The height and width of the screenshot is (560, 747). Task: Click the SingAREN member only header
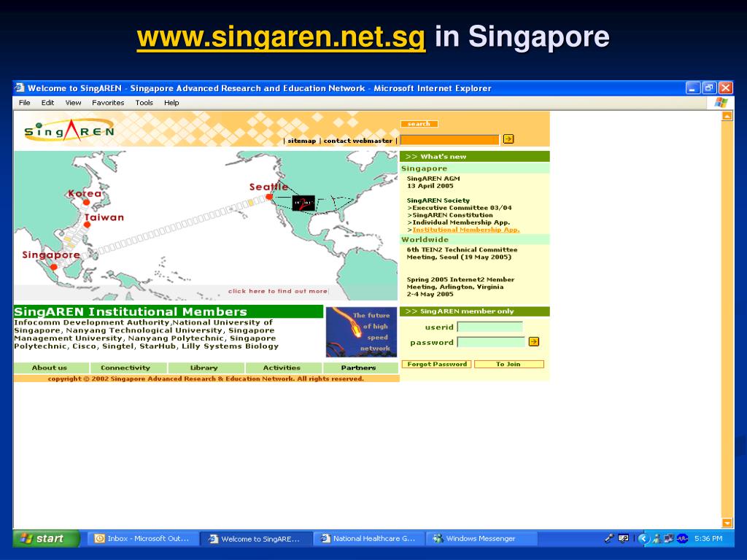pos(474,311)
